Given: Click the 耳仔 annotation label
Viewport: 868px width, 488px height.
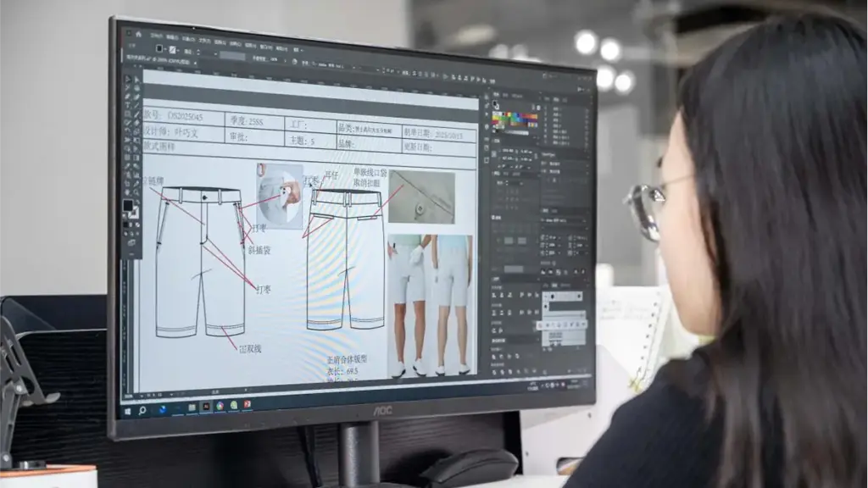Looking at the screenshot, I should 331,175.
